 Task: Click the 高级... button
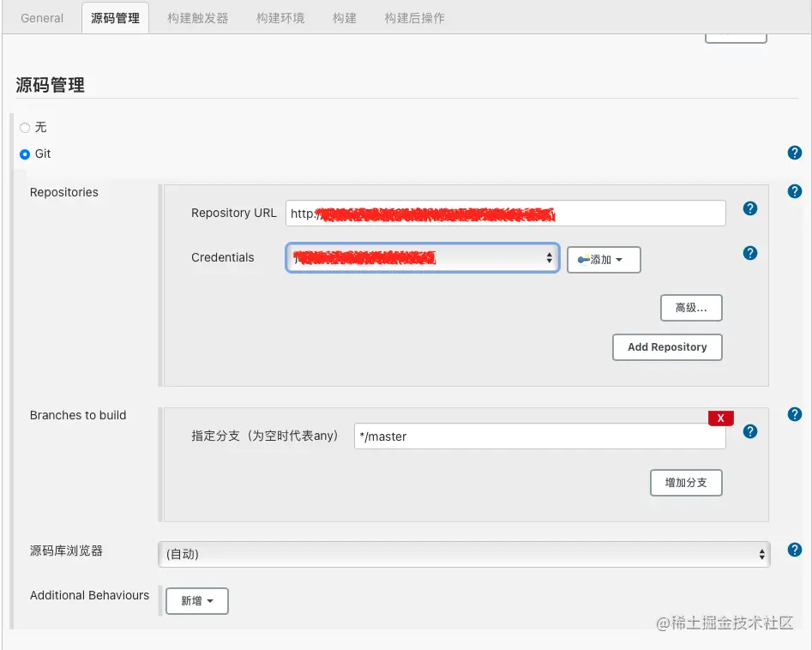pos(691,308)
